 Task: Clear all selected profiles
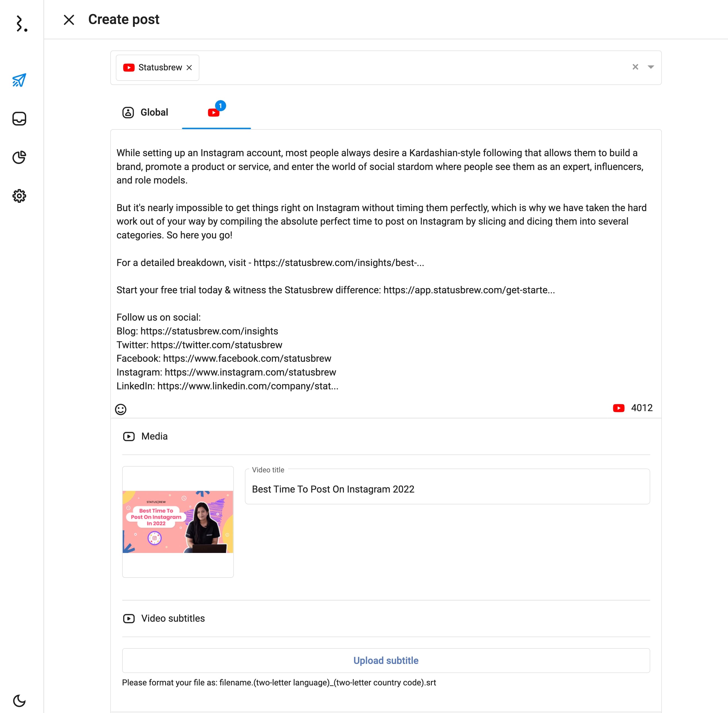pyautogui.click(x=635, y=67)
